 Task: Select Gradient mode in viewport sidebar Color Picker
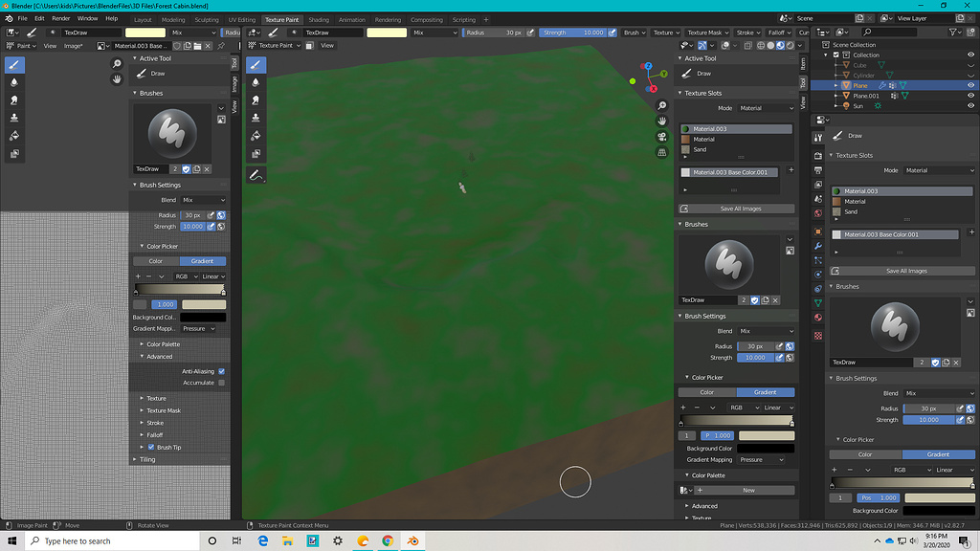(x=766, y=392)
